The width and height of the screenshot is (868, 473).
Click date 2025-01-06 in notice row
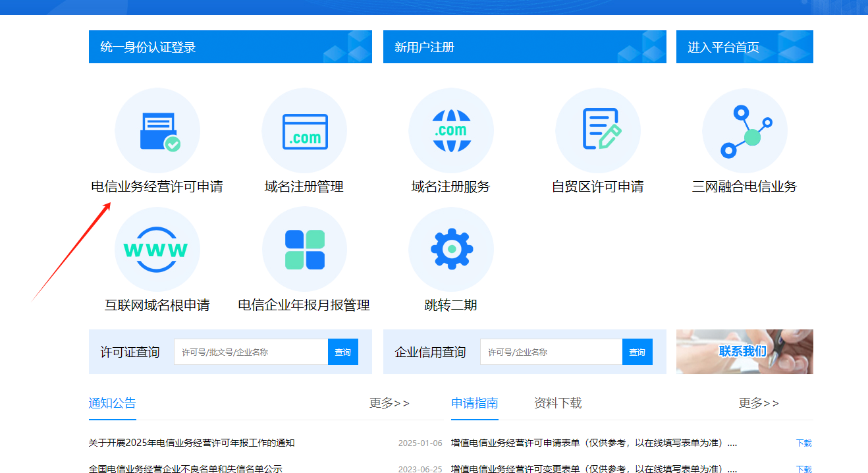coord(420,443)
